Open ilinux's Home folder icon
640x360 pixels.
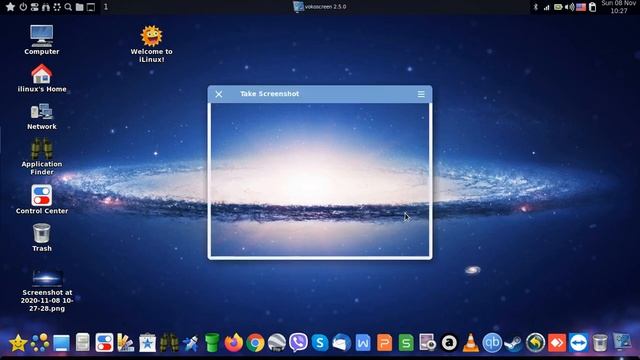42,78
